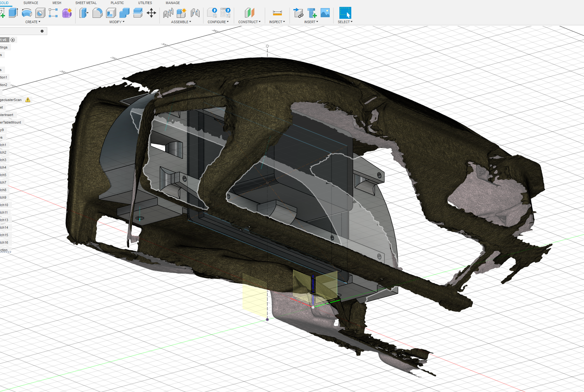The image size is (584, 392).
Task: Collapse the browser panel with minus button
Action: point(42,31)
